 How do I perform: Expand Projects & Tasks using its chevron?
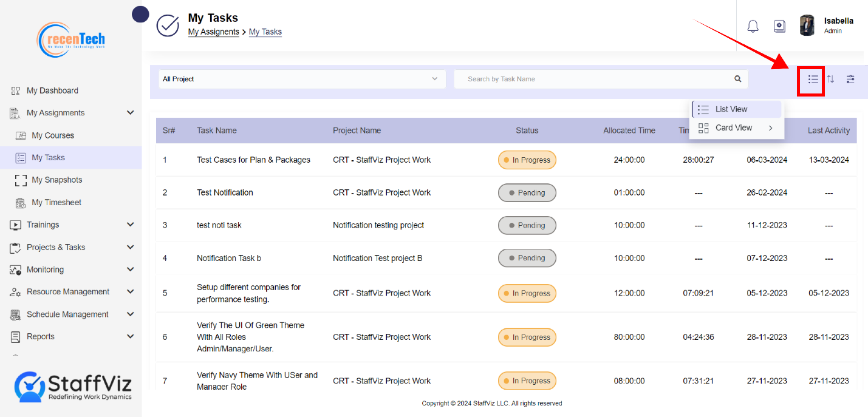tap(130, 247)
